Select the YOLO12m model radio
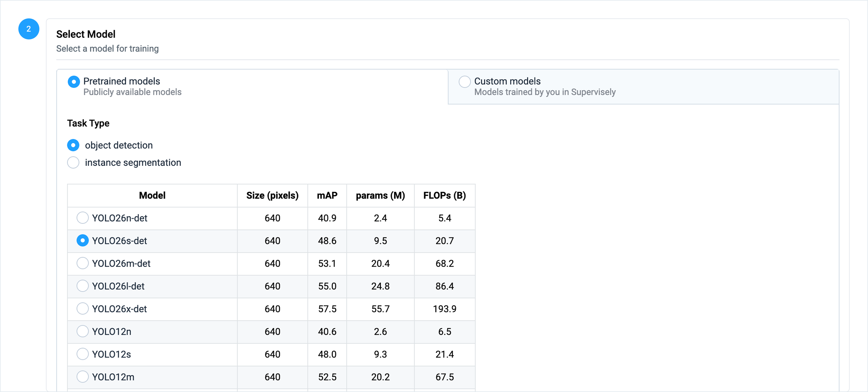 (83, 376)
